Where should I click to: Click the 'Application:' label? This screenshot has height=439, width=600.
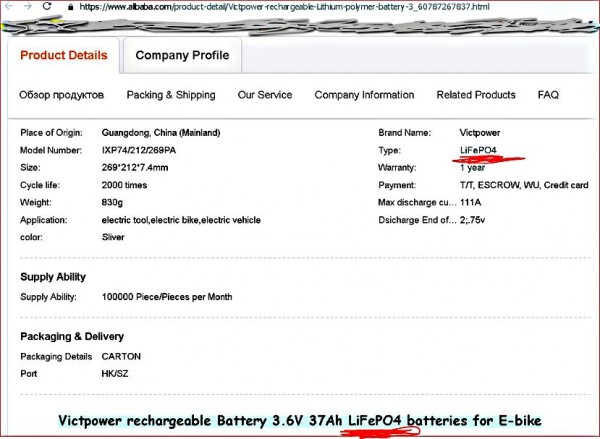43,220
